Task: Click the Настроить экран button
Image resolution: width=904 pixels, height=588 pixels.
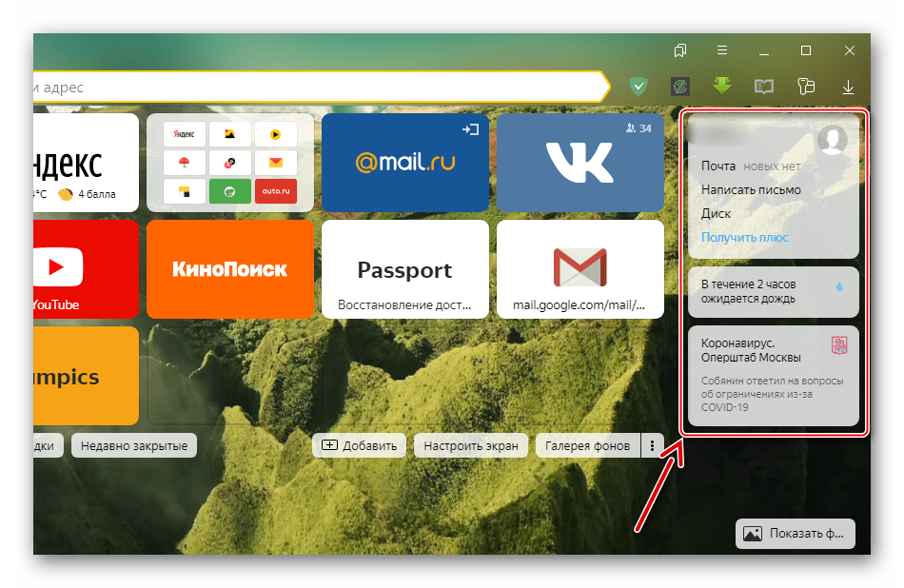Action: 471,445
